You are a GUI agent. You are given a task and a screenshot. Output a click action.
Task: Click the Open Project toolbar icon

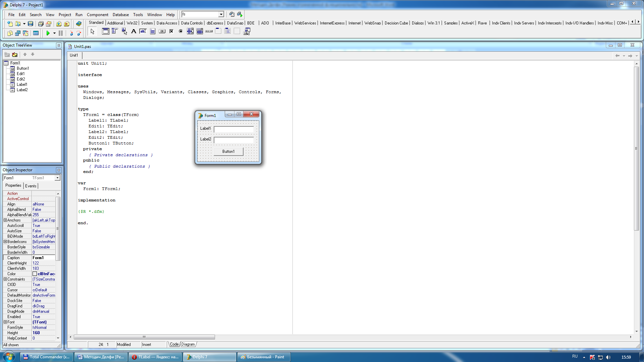[x=49, y=23]
